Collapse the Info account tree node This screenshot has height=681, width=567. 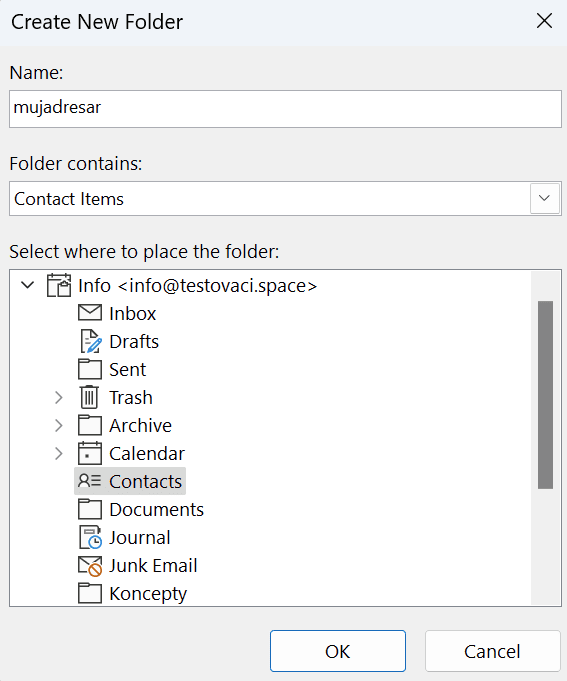point(27,285)
